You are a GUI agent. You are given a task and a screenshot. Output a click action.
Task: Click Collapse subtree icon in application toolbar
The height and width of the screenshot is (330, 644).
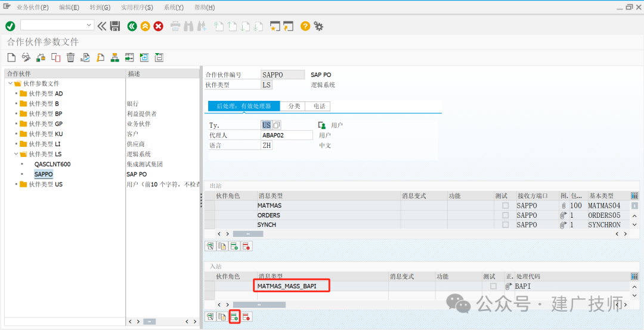[159, 57]
